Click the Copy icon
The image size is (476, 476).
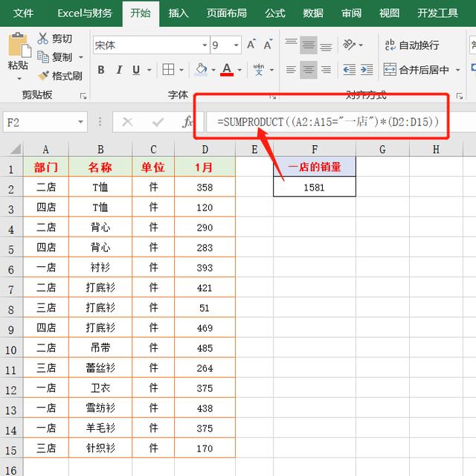[43, 57]
